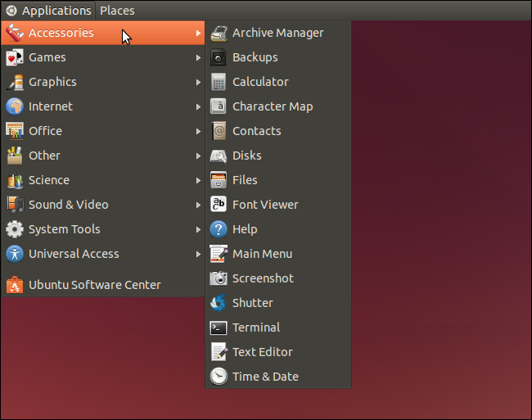532x420 pixels.
Task: Click the Science category icon
Action: pos(15,180)
